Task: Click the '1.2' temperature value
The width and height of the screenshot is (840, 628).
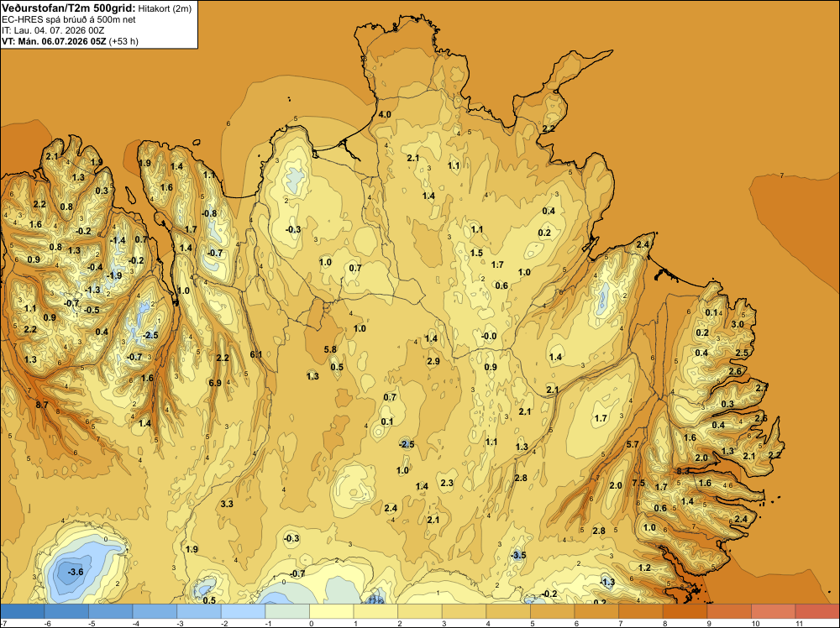Action: [x=644, y=568]
